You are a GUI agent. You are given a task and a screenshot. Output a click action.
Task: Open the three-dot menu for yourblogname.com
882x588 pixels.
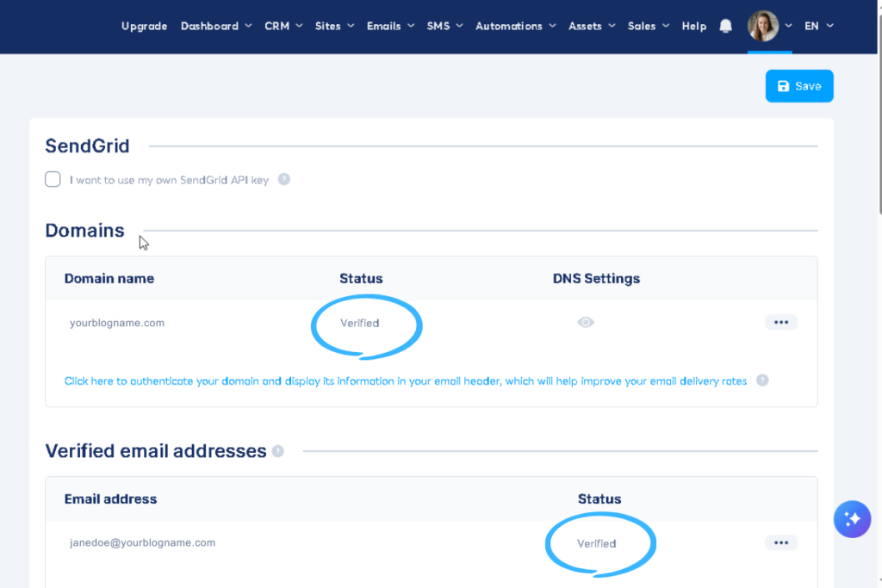[x=781, y=322]
